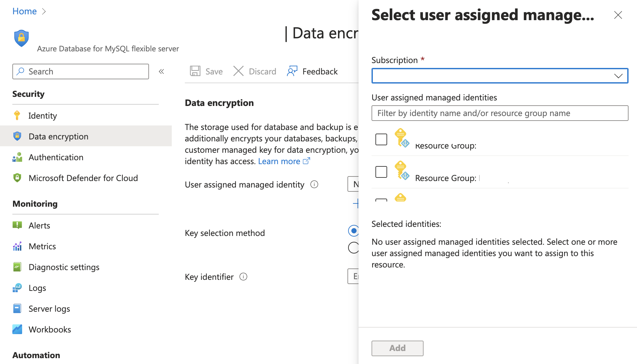Click the Logs icon in Monitoring
The height and width of the screenshot is (364, 637).
(17, 288)
